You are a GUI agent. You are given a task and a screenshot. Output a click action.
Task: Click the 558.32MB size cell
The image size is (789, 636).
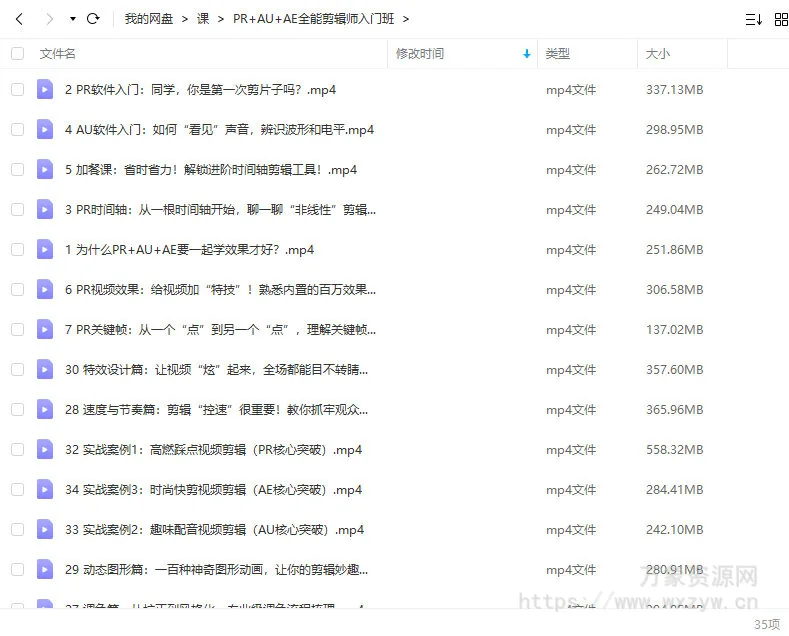675,450
